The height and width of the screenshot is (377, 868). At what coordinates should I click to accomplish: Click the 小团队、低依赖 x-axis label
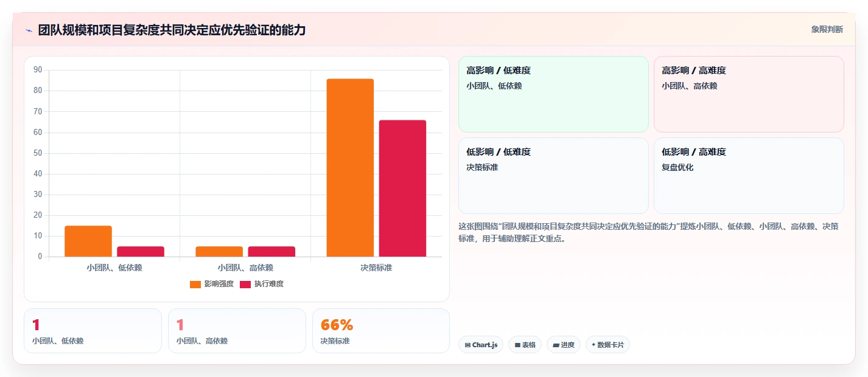(x=114, y=268)
